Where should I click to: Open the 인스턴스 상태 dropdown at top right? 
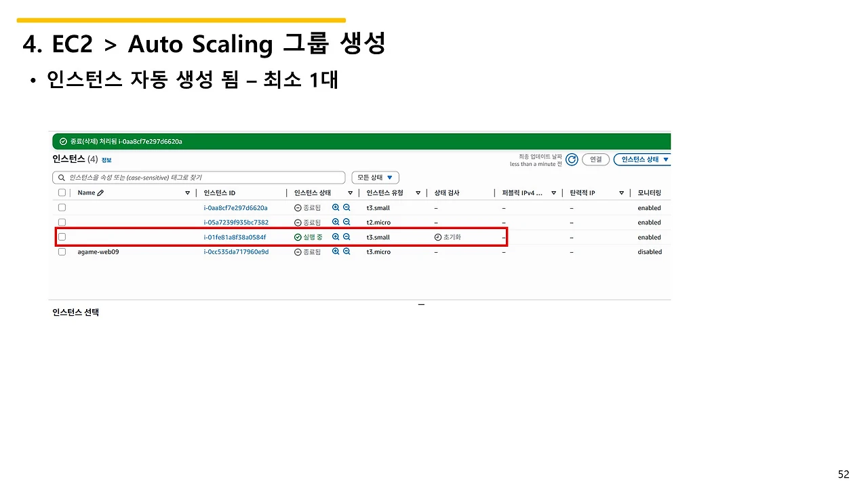tap(642, 159)
